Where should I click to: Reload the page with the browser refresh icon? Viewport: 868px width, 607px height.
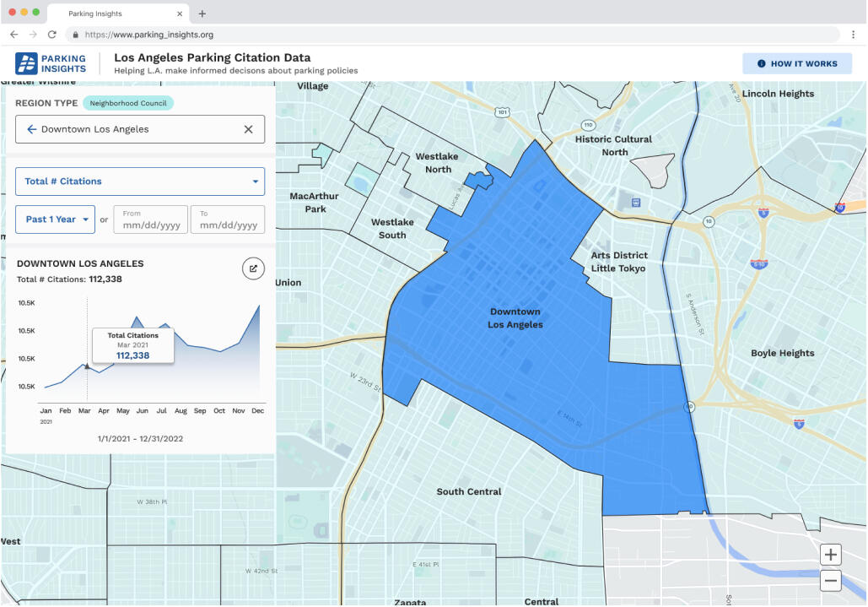point(52,35)
